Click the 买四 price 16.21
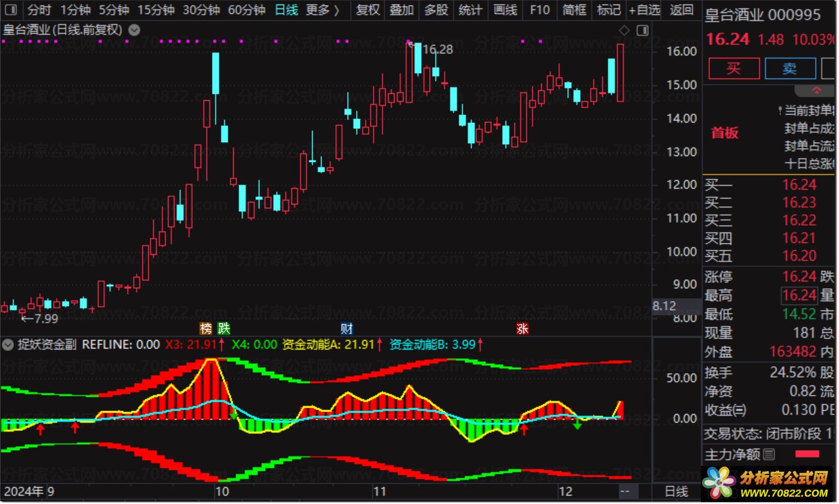This screenshot has width=839, height=504. tap(799, 238)
